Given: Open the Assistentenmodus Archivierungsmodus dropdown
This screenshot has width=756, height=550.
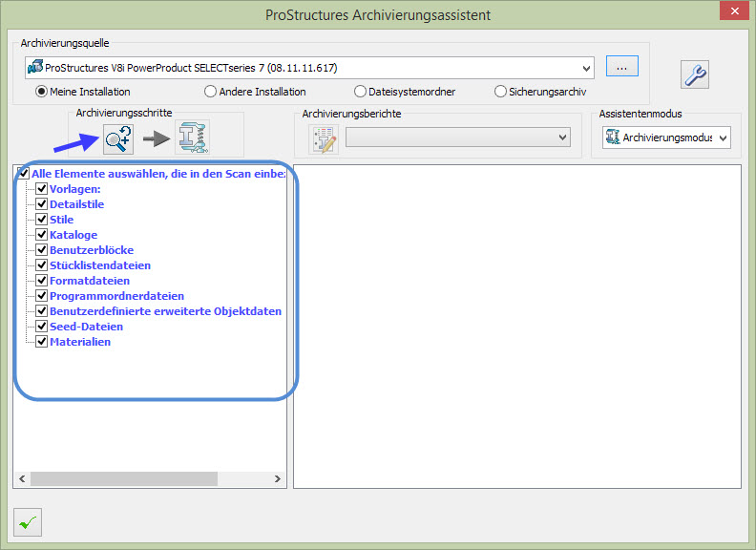Looking at the screenshot, I should coord(666,137).
